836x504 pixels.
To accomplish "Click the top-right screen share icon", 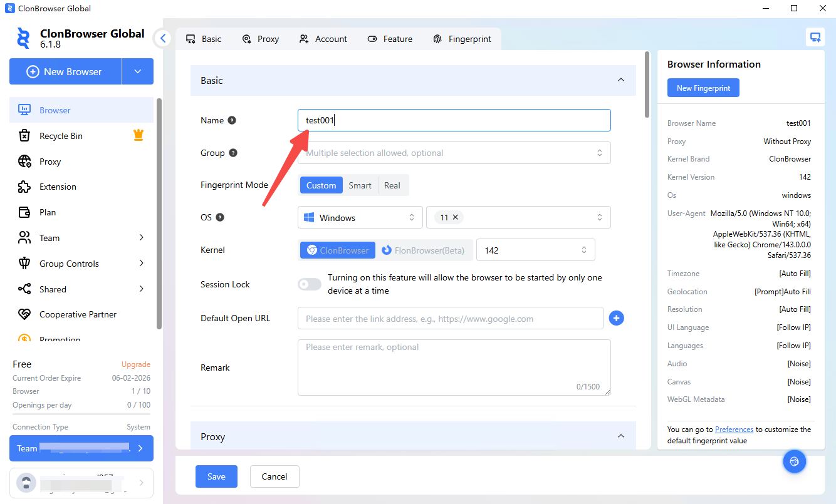I will pyautogui.click(x=815, y=38).
